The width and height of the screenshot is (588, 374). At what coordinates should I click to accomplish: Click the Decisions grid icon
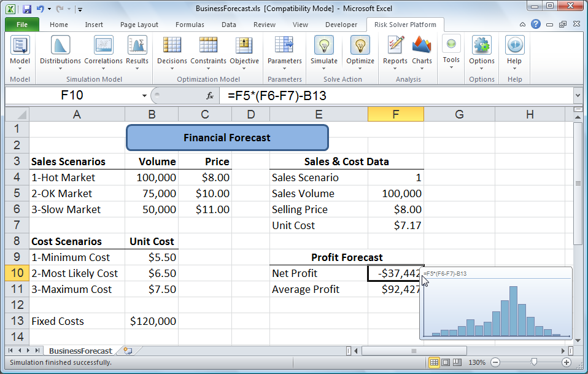click(x=172, y=45)
